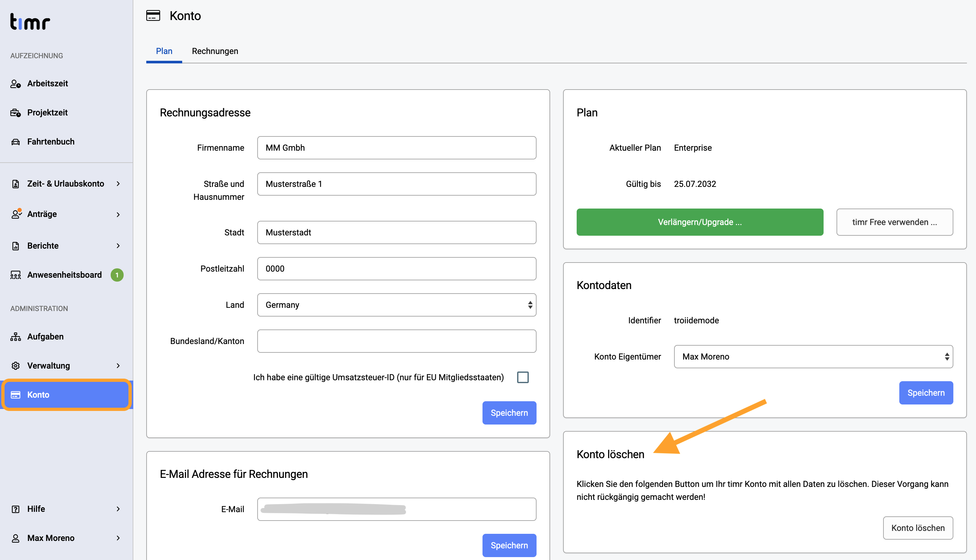
Task: Click the Berichte report icon
Action: coord(16,246)
